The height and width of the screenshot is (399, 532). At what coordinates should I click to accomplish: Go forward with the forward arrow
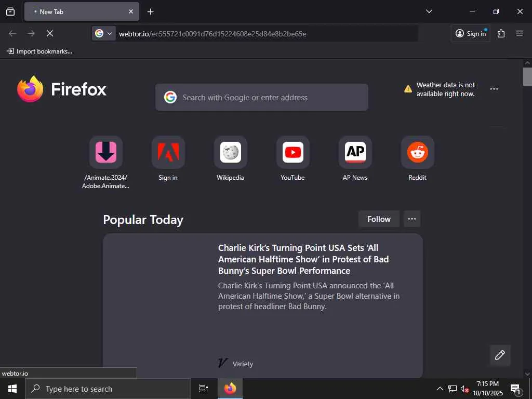coord(31,33)
